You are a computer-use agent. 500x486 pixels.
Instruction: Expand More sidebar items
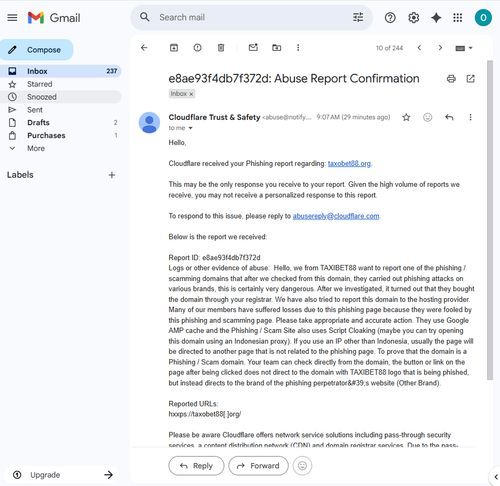point(60,149)
